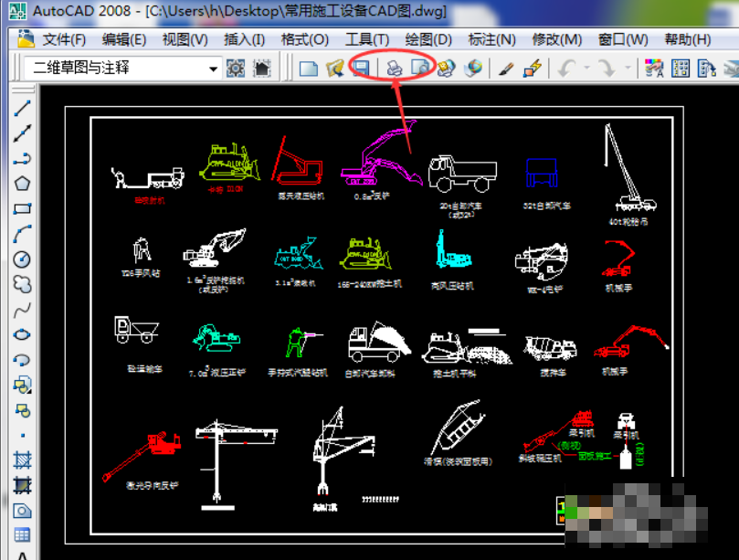Click the Workspace Settings gear icon
739x560 pixels.
pos(236,69)
